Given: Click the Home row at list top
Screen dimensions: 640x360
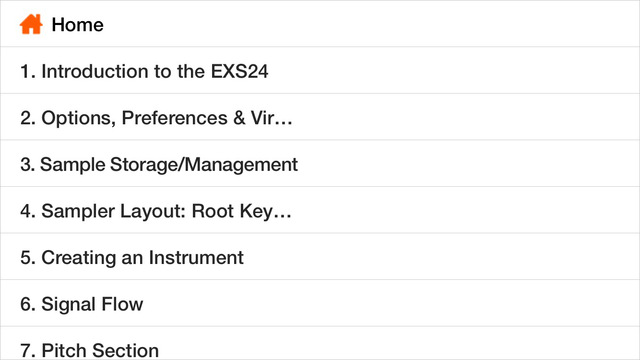Looking at the screenshot, I should pos(320,24).
